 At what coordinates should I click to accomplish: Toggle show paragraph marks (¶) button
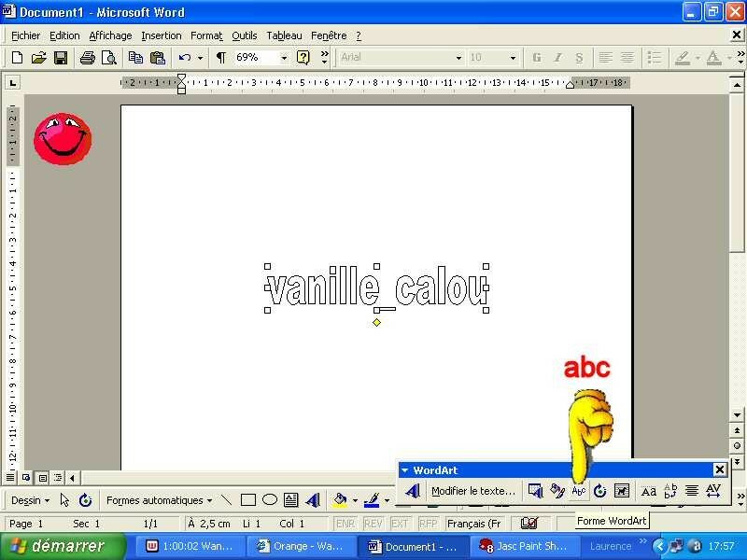[x=221, y=58]
